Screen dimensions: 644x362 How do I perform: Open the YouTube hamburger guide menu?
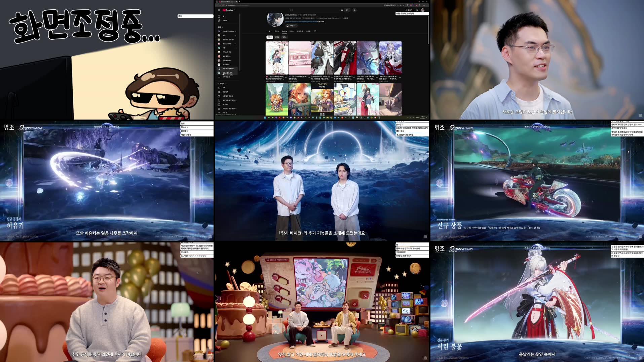point(219,10)
